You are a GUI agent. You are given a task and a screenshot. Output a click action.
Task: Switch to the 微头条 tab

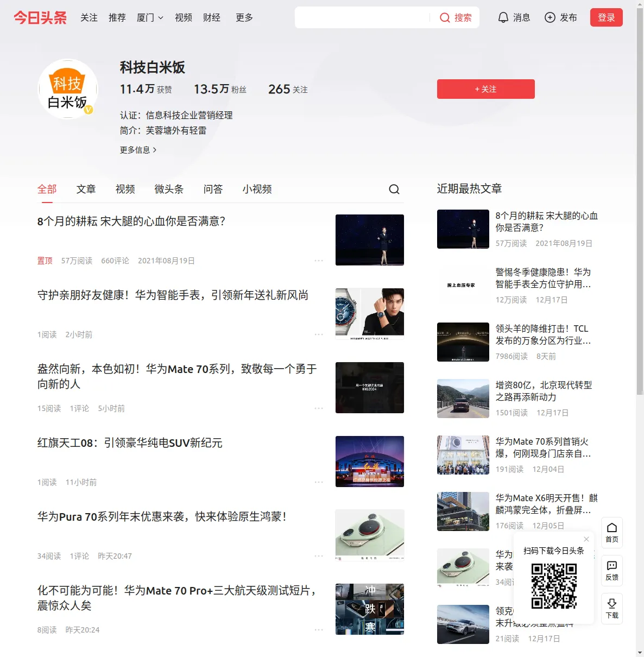169,189
